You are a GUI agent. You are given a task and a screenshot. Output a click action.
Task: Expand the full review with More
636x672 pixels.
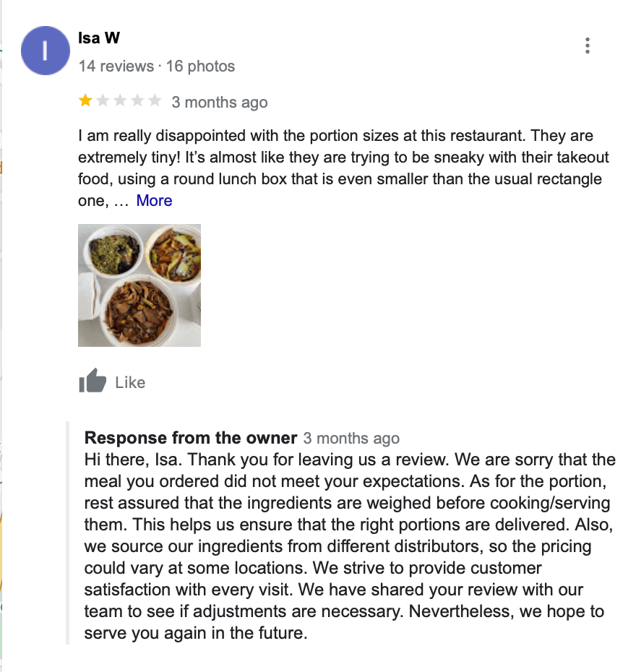point(154,200)
